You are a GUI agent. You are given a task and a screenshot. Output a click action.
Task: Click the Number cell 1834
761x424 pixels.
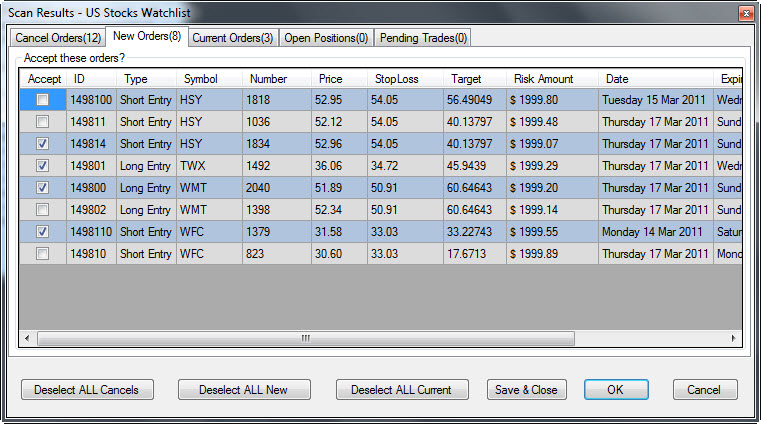tap(277, 144)
